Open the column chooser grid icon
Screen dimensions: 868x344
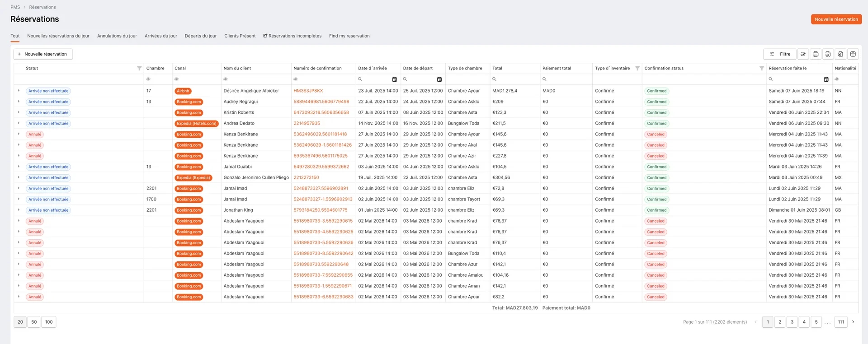pos(853,54)
